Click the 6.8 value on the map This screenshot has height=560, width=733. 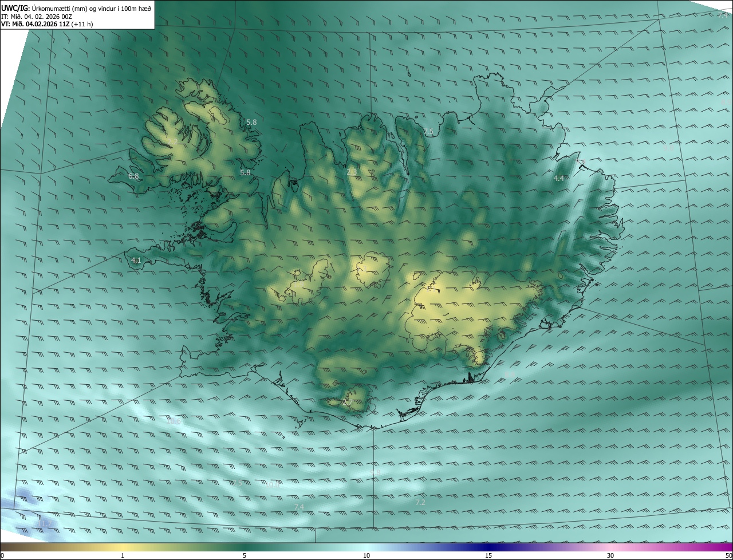point(133,176)
